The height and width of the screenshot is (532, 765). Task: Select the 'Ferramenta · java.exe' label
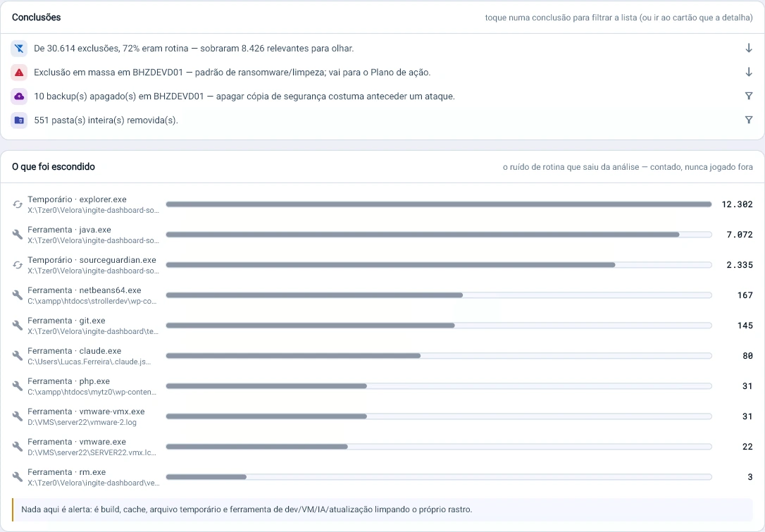coord(69,230)
